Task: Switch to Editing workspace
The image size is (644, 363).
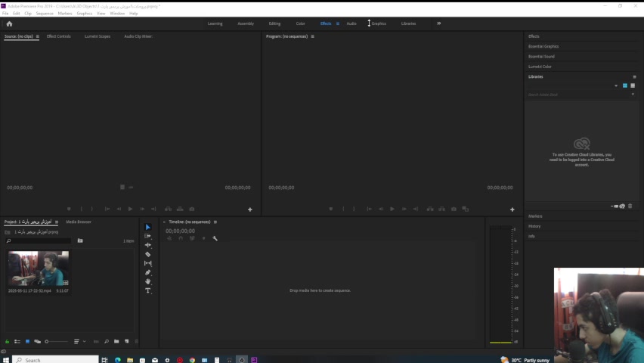Action: tap(275, 23)
